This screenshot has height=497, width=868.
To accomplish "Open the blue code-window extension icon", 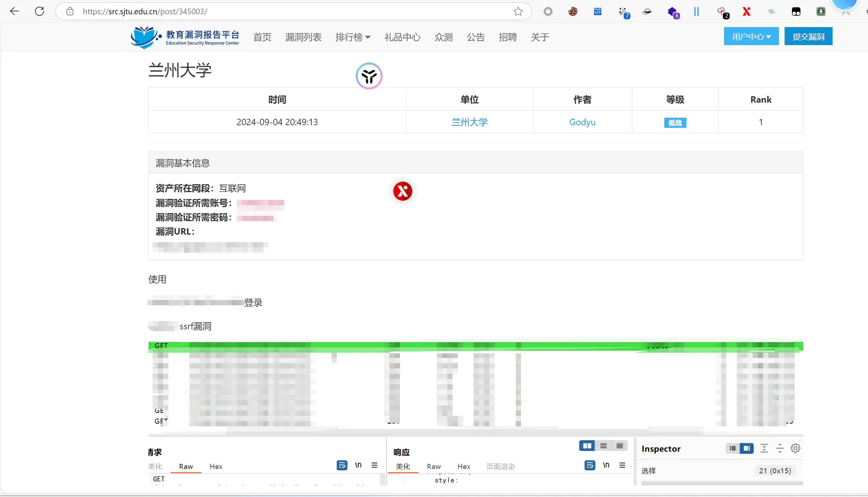I will pos(598,12).
